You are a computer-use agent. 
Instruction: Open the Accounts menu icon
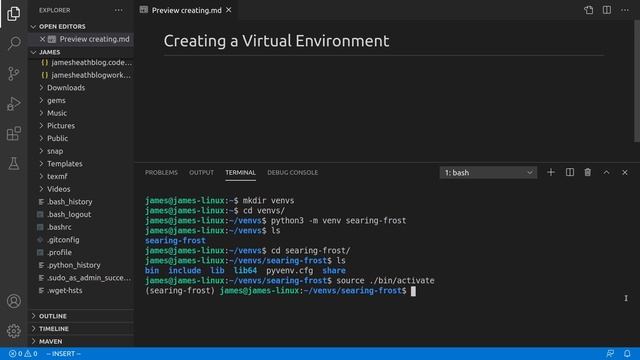(x=13, y=301)
